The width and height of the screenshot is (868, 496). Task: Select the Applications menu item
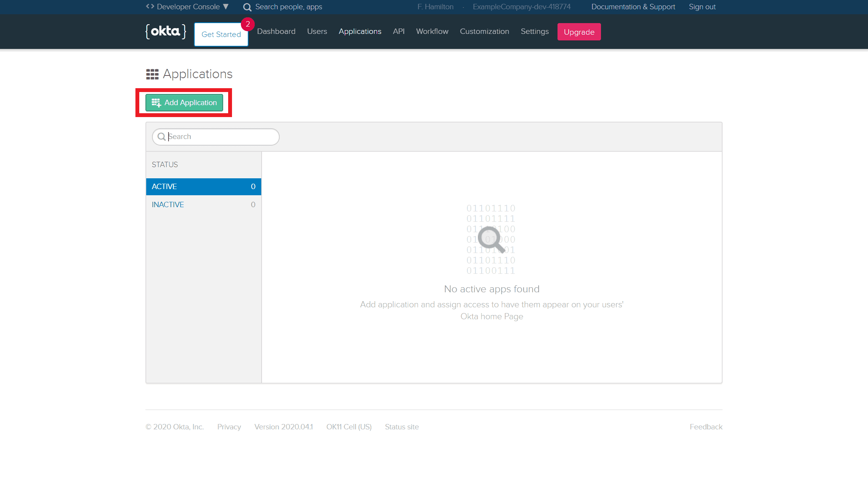[x=360, y=31]
